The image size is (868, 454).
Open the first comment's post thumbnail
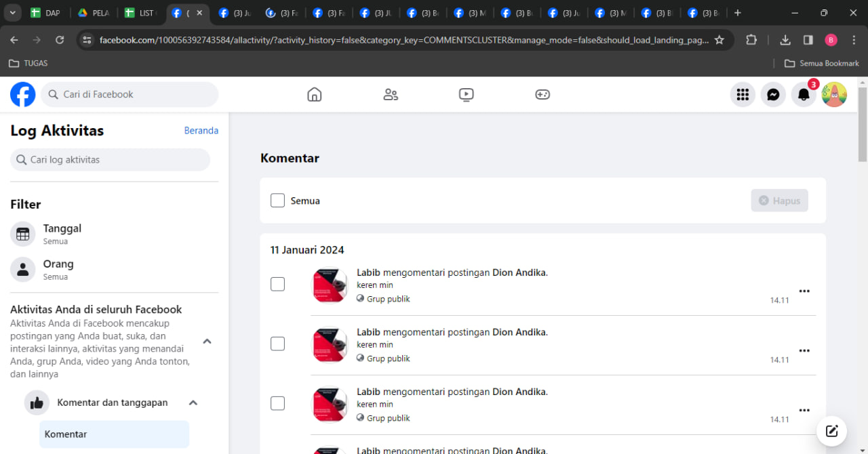(330, 285)
